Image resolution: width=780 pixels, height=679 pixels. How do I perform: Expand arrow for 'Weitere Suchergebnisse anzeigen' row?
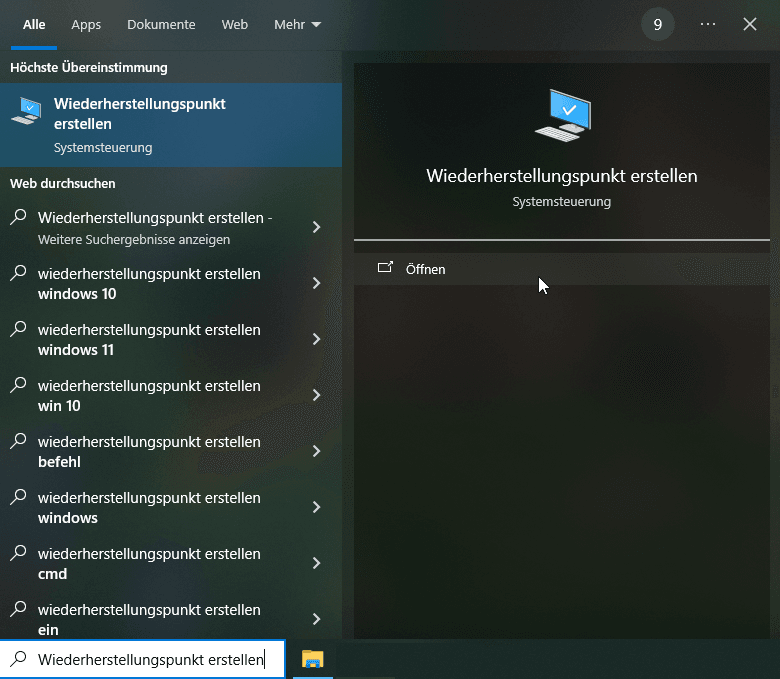click(x=316, y=227)
